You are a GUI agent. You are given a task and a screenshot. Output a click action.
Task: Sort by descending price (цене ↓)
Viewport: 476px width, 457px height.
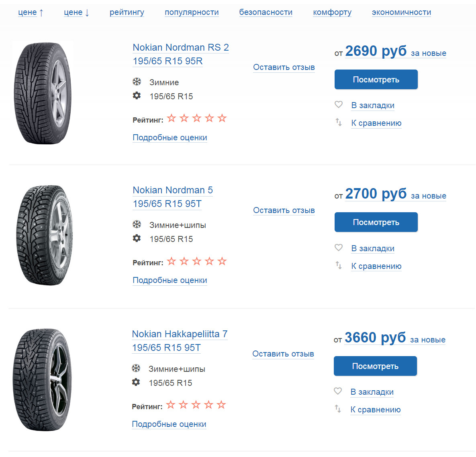76,12
